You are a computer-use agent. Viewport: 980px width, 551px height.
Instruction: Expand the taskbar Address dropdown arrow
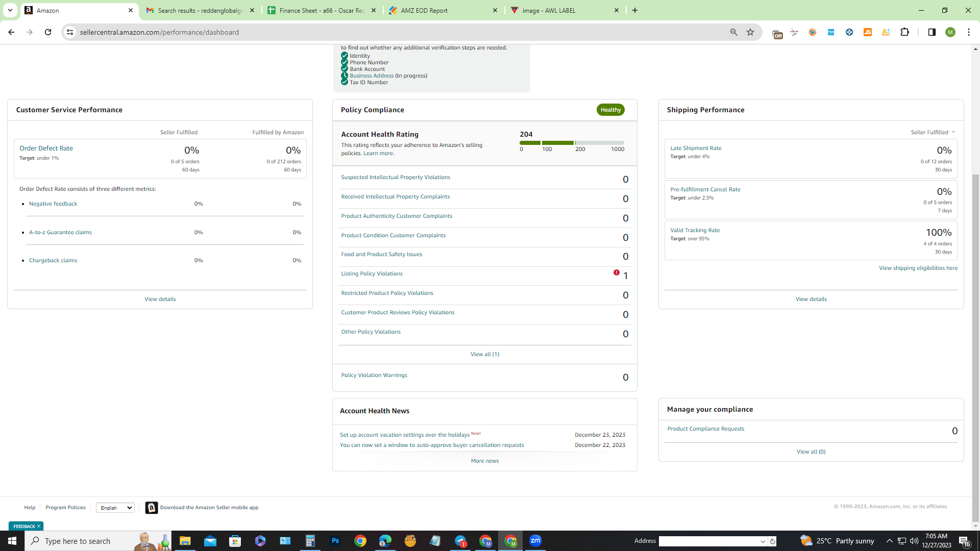[763, 541]
